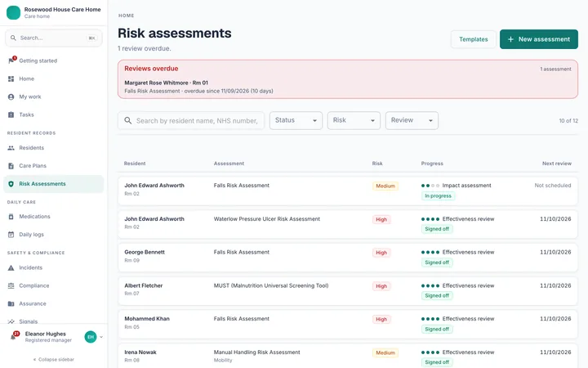Click the Resident column header
This screenshot has width=588, height=368.
135,164
